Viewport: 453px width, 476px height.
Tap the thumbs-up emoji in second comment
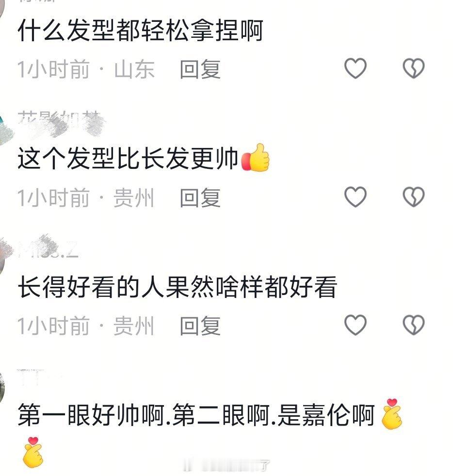coord(255,158)
